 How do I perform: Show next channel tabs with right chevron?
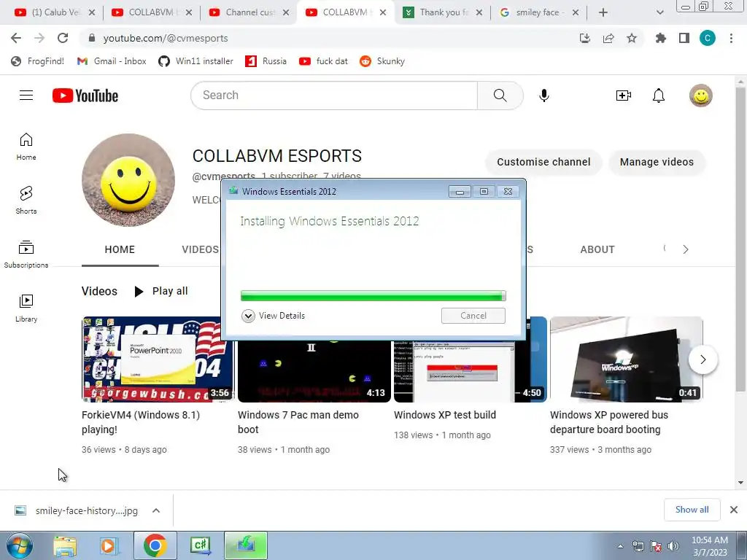686,249
